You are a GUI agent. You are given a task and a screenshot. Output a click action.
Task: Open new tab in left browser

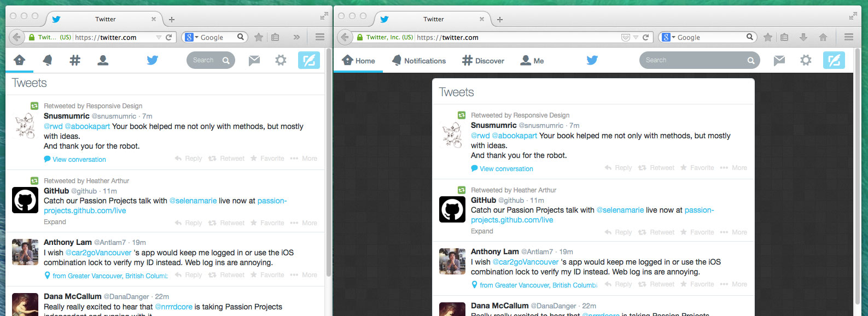pyautogui.click(x=172, y=19)
